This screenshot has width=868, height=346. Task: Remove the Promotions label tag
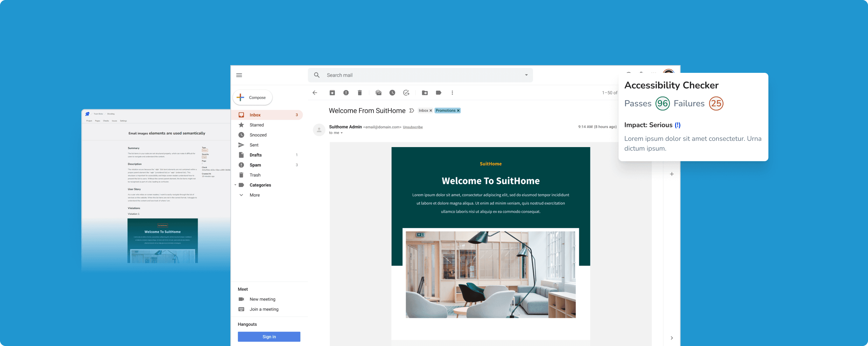[x=458, y=111]
